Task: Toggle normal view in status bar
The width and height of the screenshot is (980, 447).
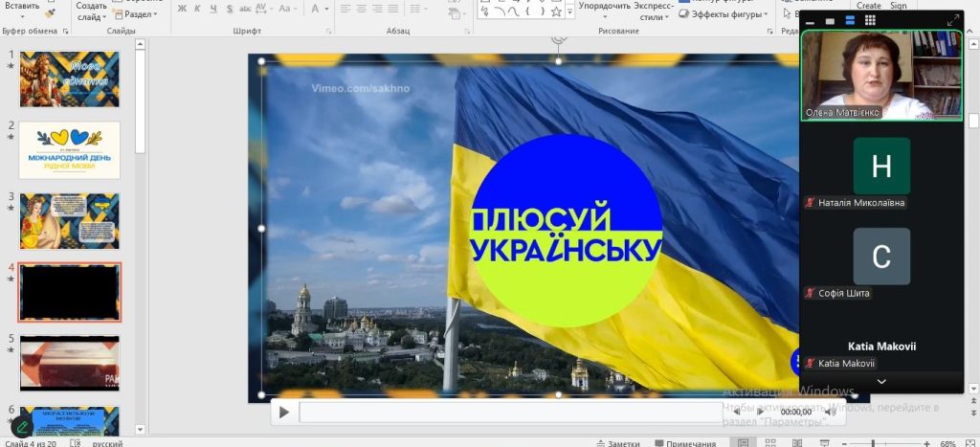Action: click(x=743, y=442)
